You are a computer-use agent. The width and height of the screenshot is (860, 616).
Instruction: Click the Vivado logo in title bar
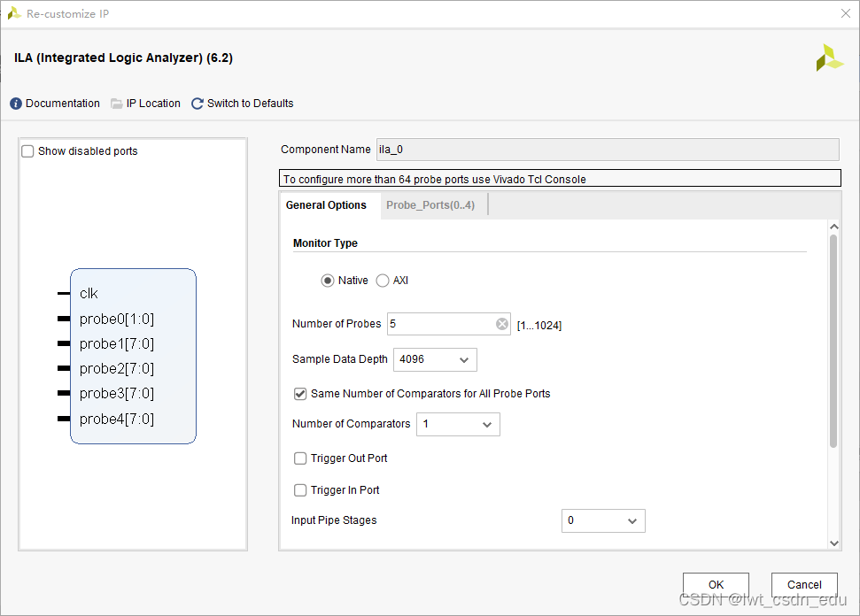tap(13, 13)
